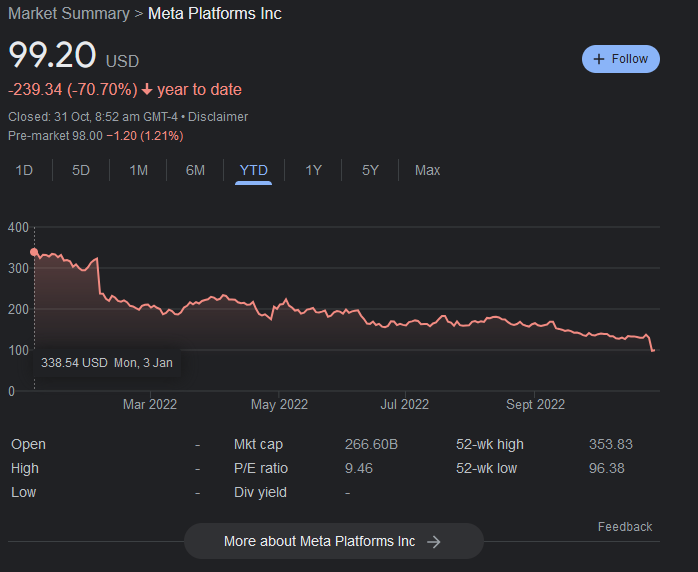Click the Mar 2022 axis label
Viewport: 698px width, 572px height.
[x=150, y=404]
